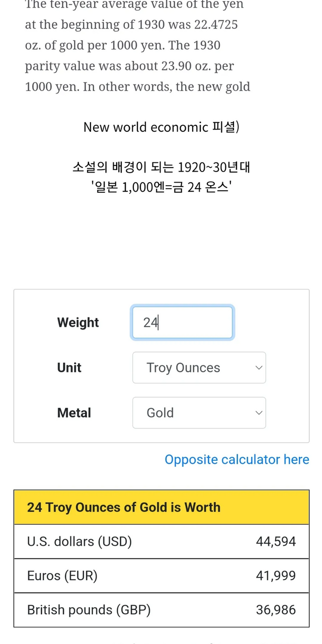Click the Weight field label
The image size is (322, 644).
tap(78, 323)
